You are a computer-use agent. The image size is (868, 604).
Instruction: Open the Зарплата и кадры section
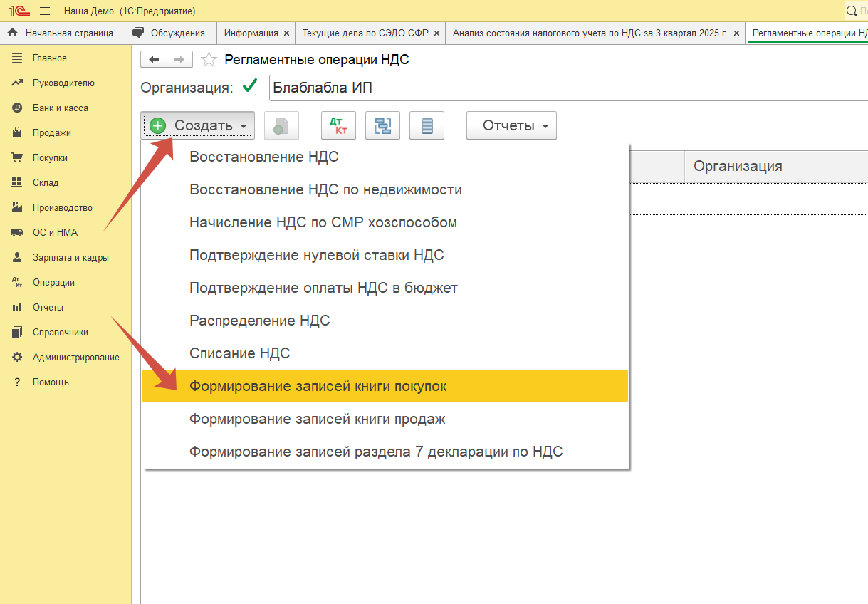pos(70,257)
